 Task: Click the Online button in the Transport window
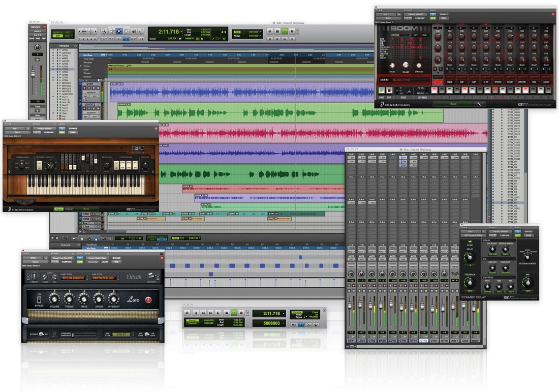click(x=187, y=313)
